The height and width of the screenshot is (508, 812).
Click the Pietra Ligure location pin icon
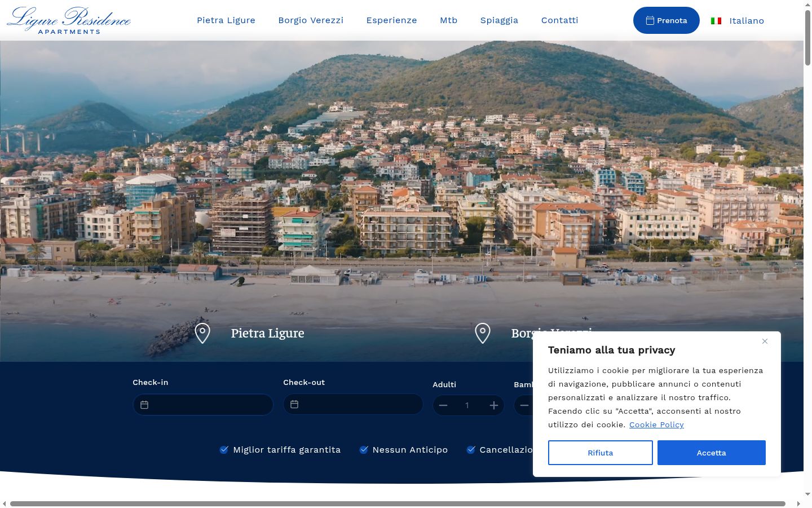(202, 333)
